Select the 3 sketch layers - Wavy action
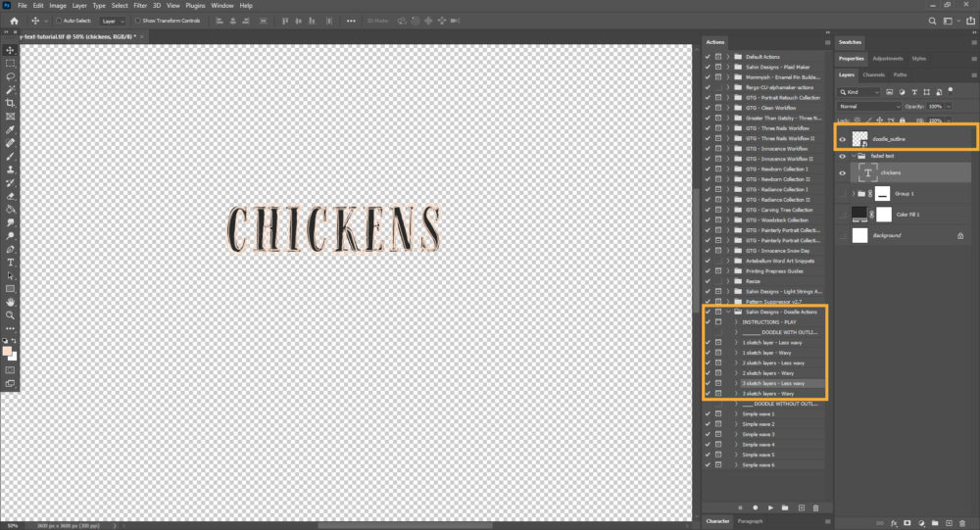Image resolution: width=980 pixels, height=530 pixels. pyautogui.click(x=767, y=394)
